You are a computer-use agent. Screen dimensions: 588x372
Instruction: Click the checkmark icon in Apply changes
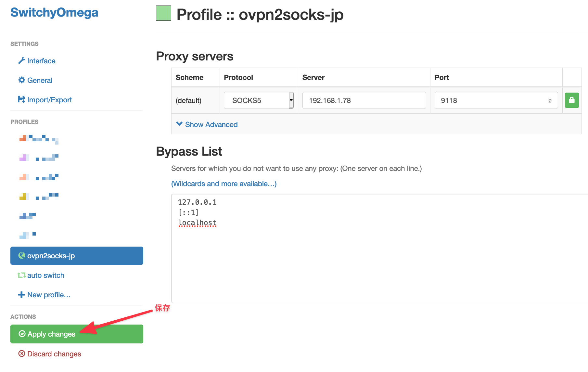click(22, 334)
